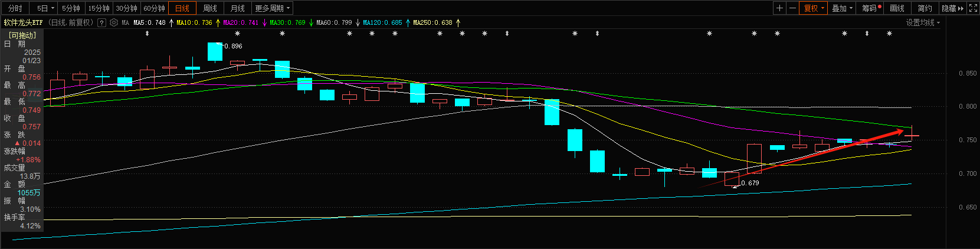Click the question mark help icon
Screen dimensions: 980x249
(x=101, y=23)
